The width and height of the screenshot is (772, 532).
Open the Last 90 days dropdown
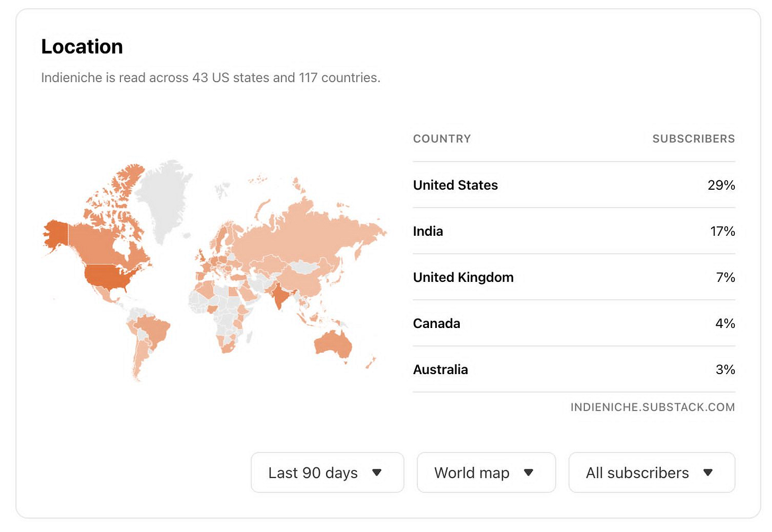pos(327,472)
